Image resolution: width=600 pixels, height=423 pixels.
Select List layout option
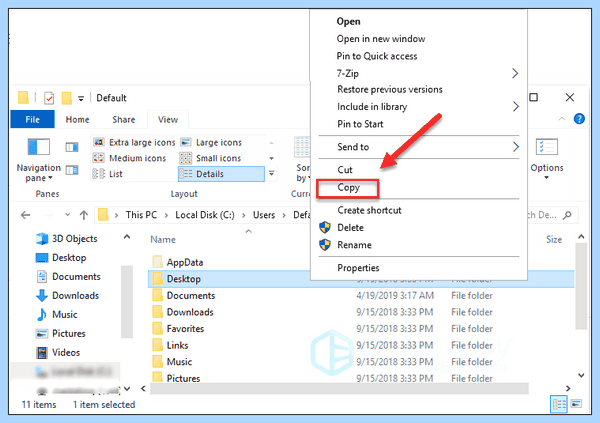pos(108,174)
